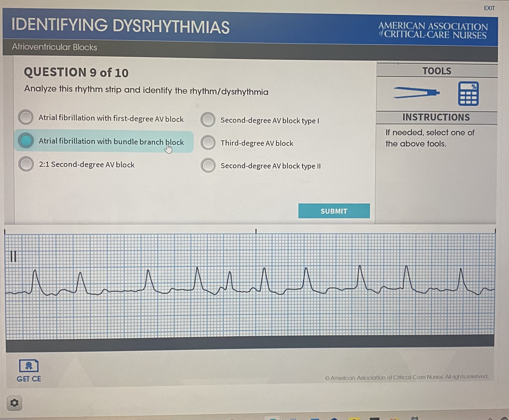The height and width of the screenshot is (420, 509).
Task: Exit the dysrhythmias module
Action: (489, 8)
